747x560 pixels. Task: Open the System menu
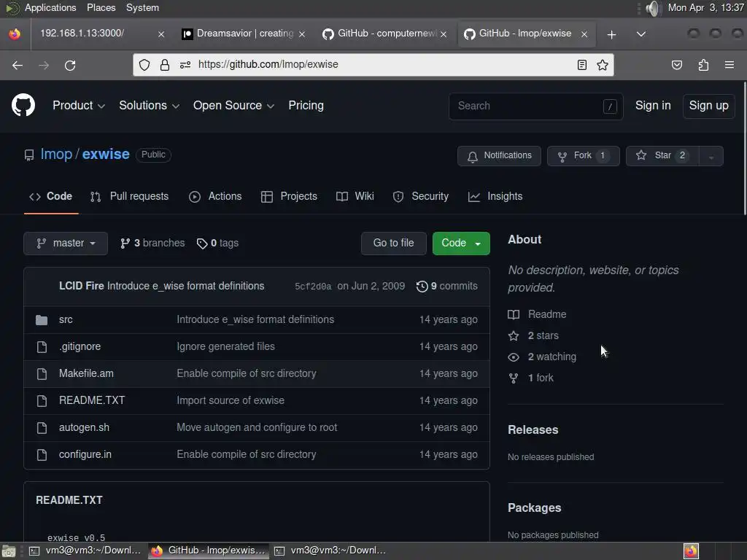142,7
